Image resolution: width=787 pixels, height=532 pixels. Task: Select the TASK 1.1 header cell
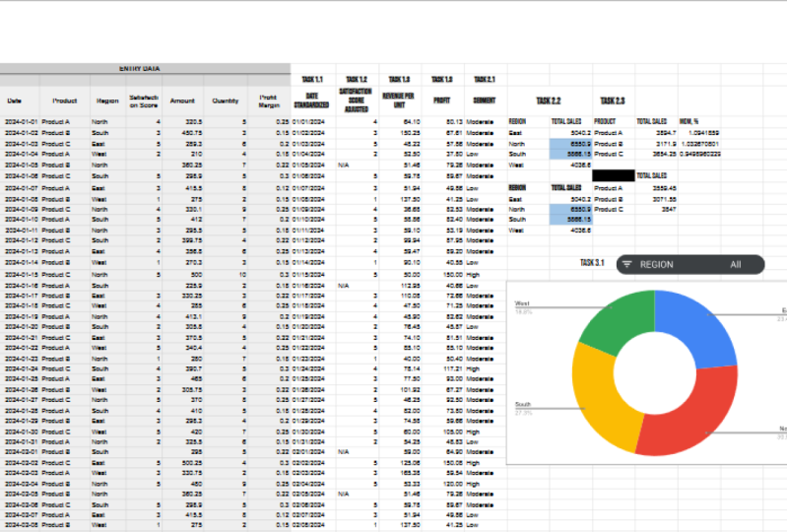(312, 79)
